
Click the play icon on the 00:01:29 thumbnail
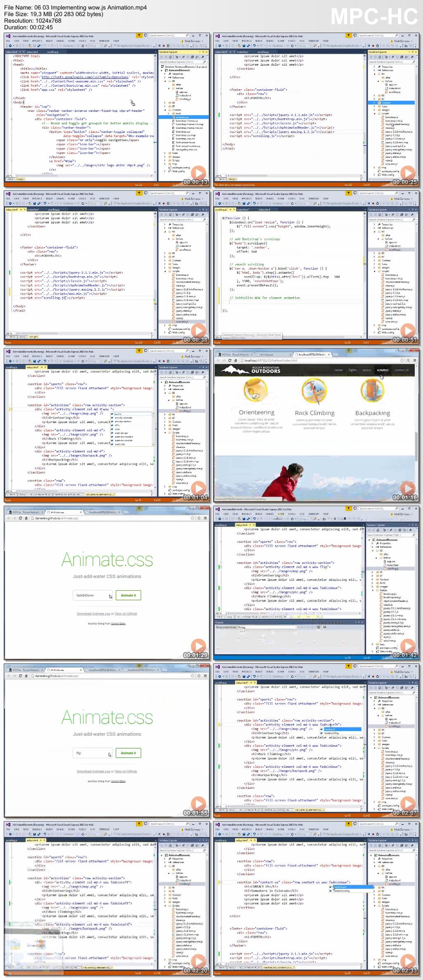[x=199, y=646]
